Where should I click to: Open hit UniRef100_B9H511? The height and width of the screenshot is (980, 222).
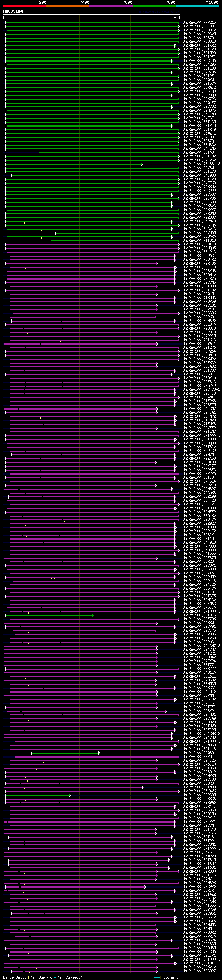coord(199,929)
